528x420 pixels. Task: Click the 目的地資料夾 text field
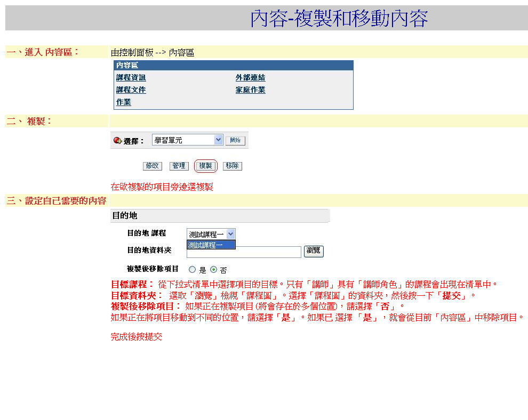(x=244, y=253)
